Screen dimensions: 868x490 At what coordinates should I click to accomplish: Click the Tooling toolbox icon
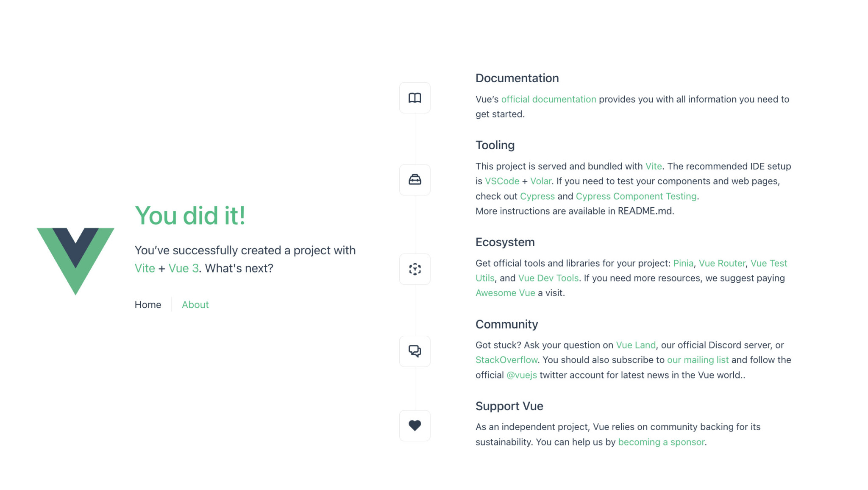pyautogui.click(x=415, y=180)
